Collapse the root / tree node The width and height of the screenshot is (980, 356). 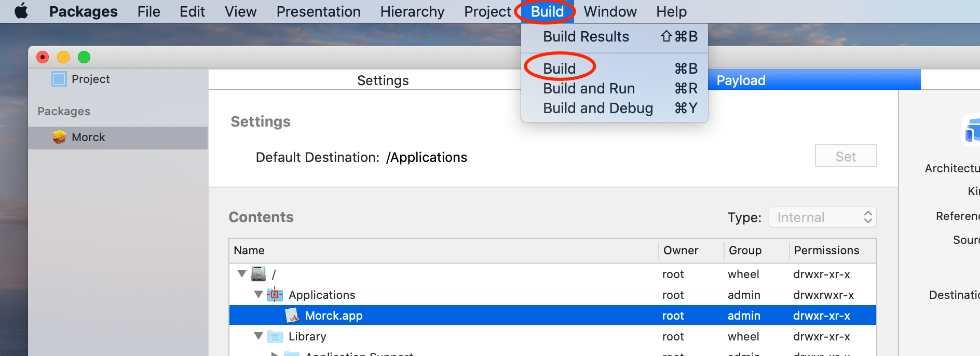[241, 273]
